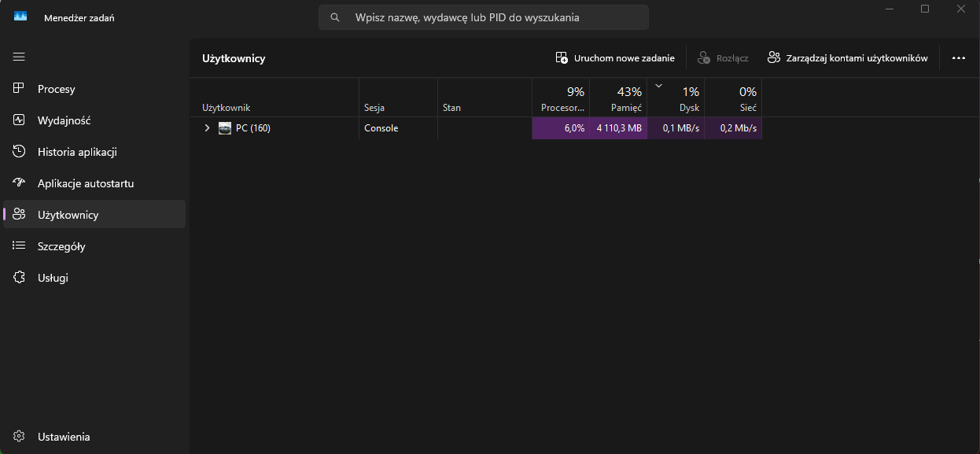The image size is (980, 454).
Task: Open Ustawienia gear icon
Action: [x=20, y=437]
